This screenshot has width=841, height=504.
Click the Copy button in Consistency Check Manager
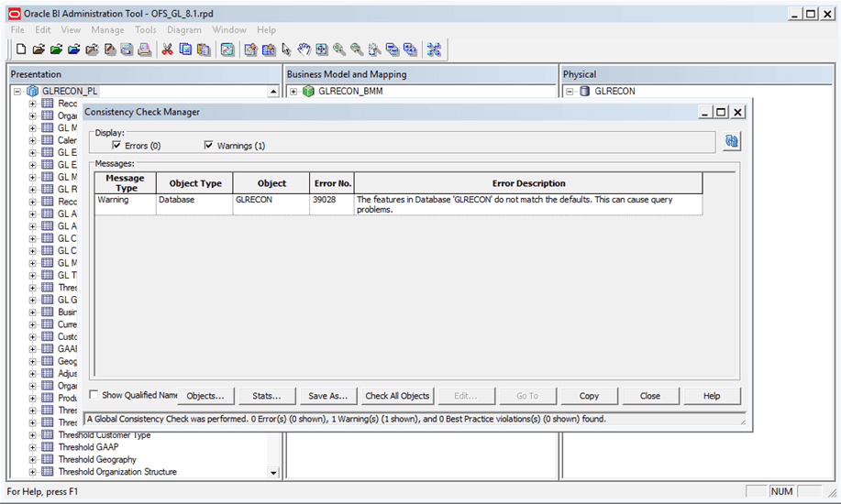[589, 396]
